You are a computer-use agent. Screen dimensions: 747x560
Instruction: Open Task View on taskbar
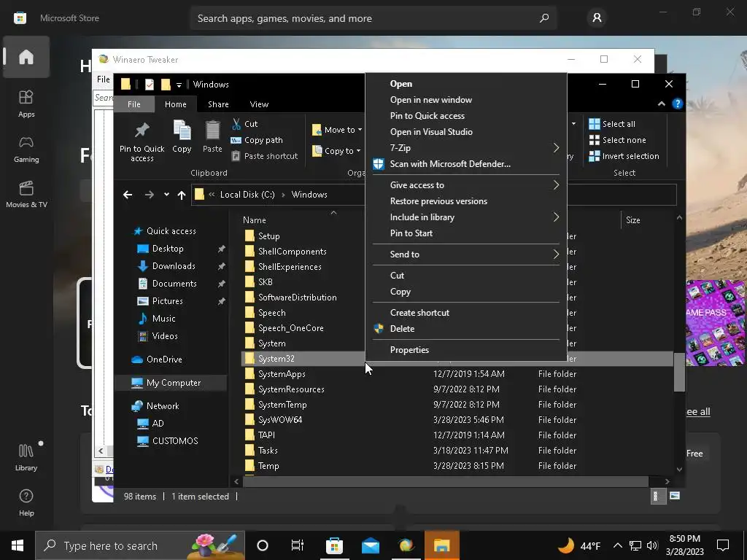298,545
